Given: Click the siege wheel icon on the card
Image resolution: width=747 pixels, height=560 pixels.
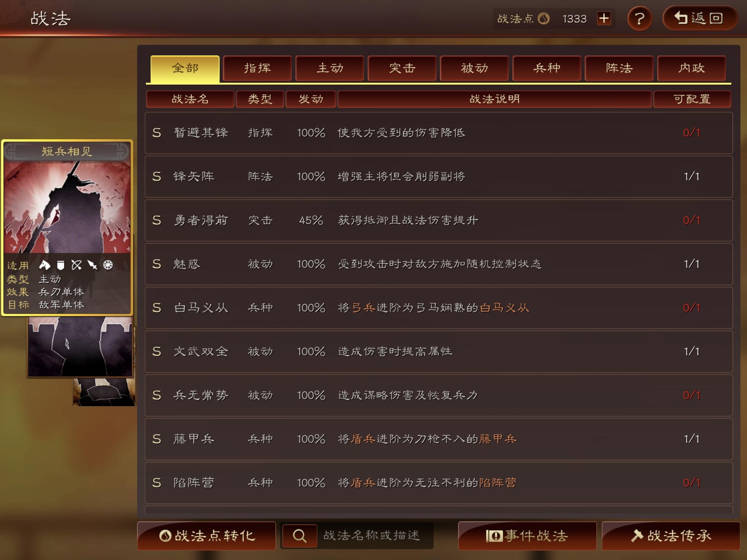Looking at the screenshot, I should (x=108, y=265).
